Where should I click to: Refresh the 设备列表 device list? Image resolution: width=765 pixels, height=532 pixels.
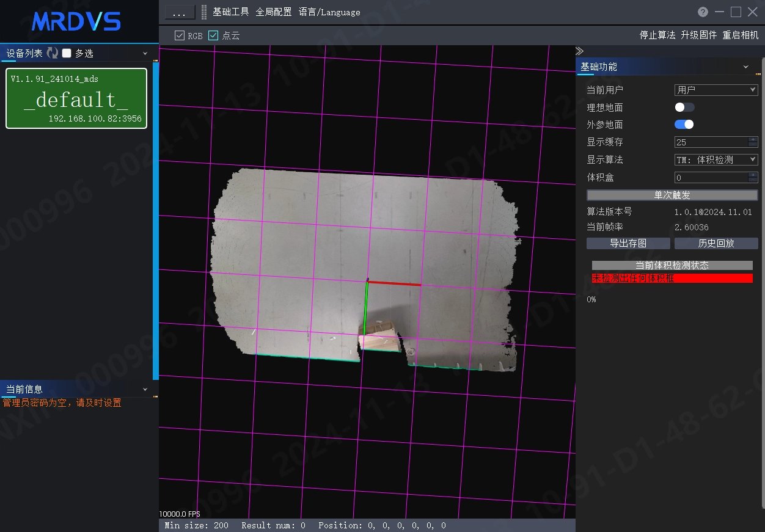(53, 53)
